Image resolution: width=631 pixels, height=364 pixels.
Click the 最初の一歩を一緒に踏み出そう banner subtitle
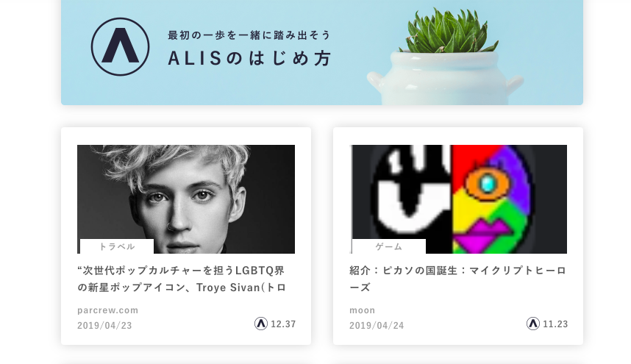click(249, 35)
